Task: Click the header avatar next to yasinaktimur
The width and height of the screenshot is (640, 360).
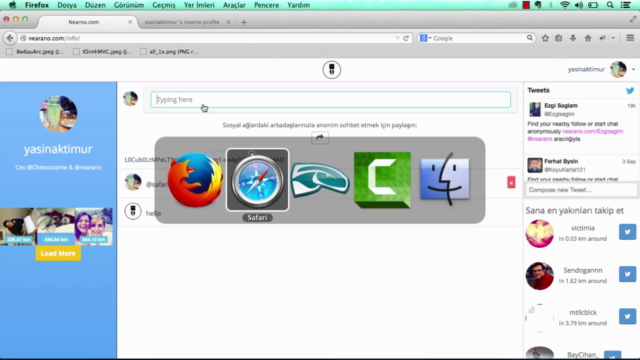Action: 618,69
